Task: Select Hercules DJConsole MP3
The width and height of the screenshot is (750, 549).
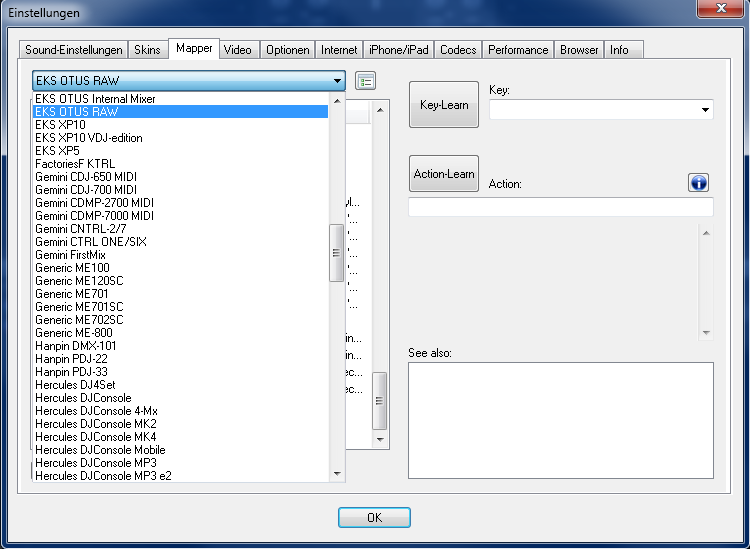Action: click(x=181, y=462)
